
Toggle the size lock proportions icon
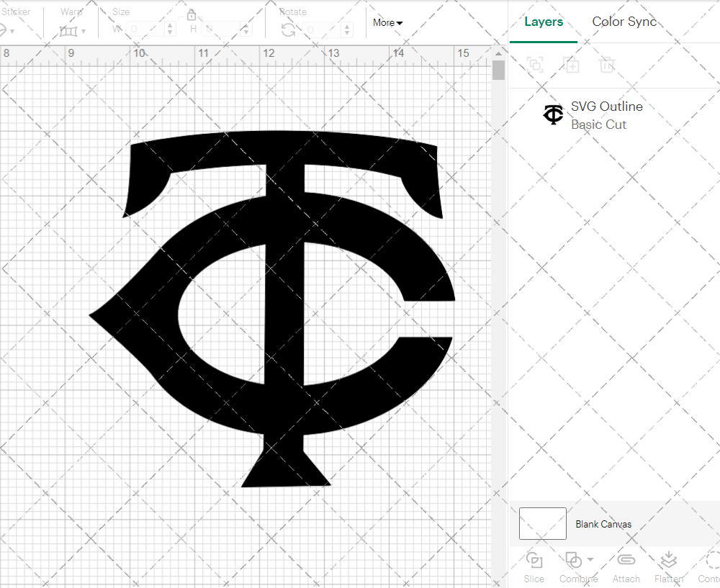(192, 14)
